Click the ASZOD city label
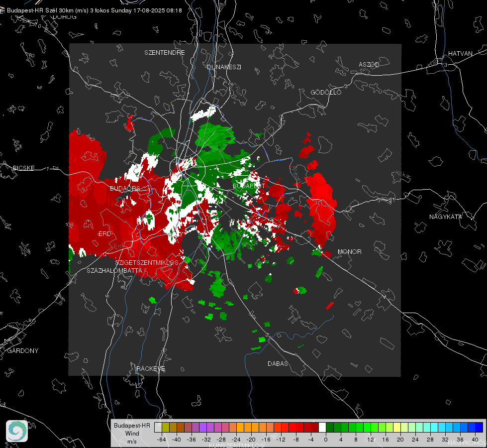487x448 pixels. tap(369, 64)
